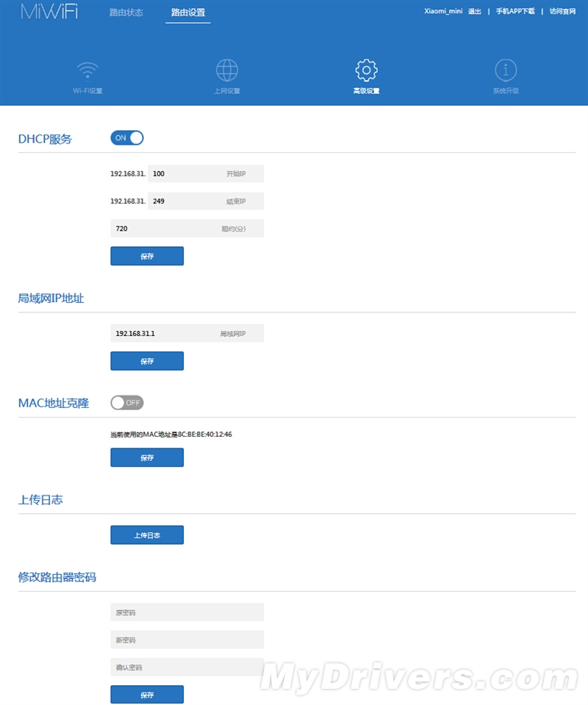Click 退出 to log out
Image resolution: width=588 pixels, height=705 pixels.
475,12
